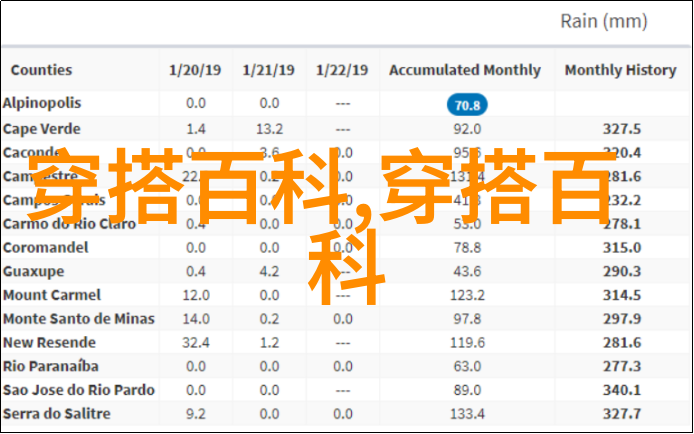Viewport: 694px width, 434px height.
Task: Open Monte Santo de Minas row
Action: (78, 318)
